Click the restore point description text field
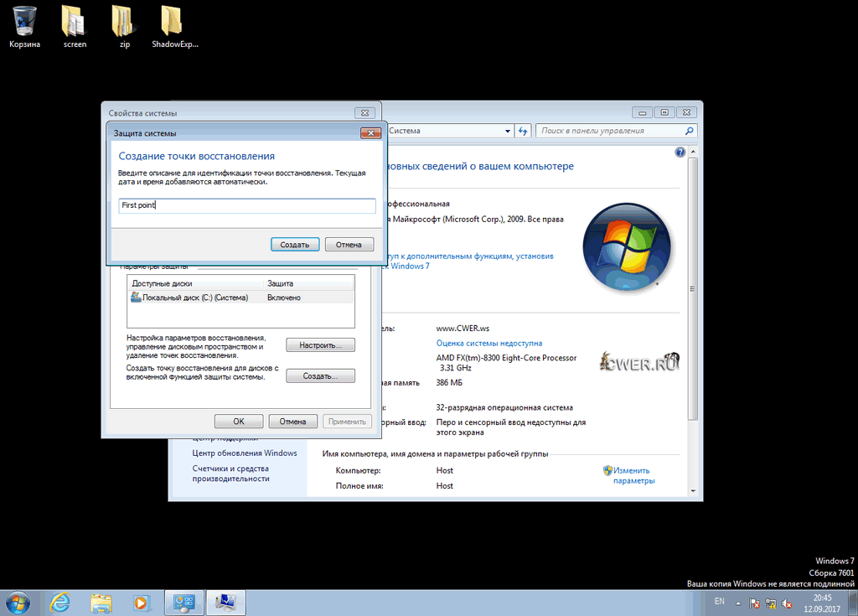 246,205
